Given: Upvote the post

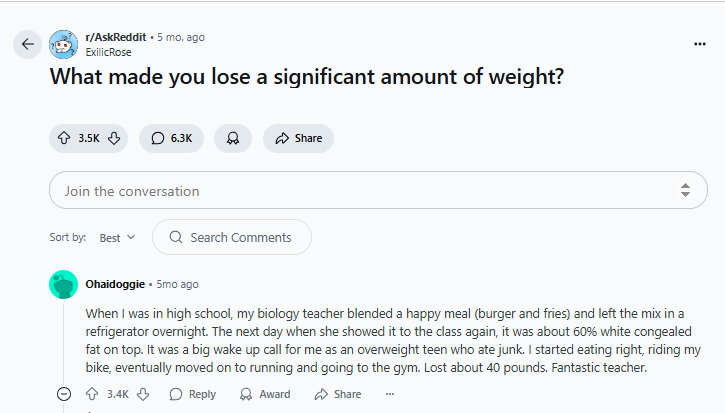Looking at the screenshot, I should coord(65,138).
